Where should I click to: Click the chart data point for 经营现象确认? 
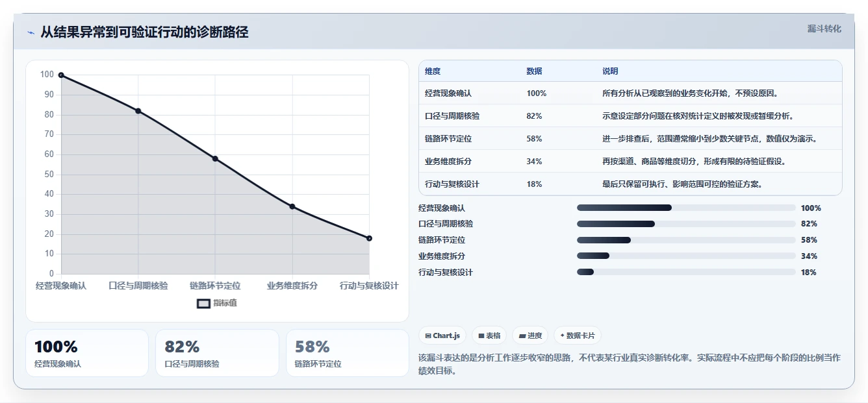click(61, 75)
